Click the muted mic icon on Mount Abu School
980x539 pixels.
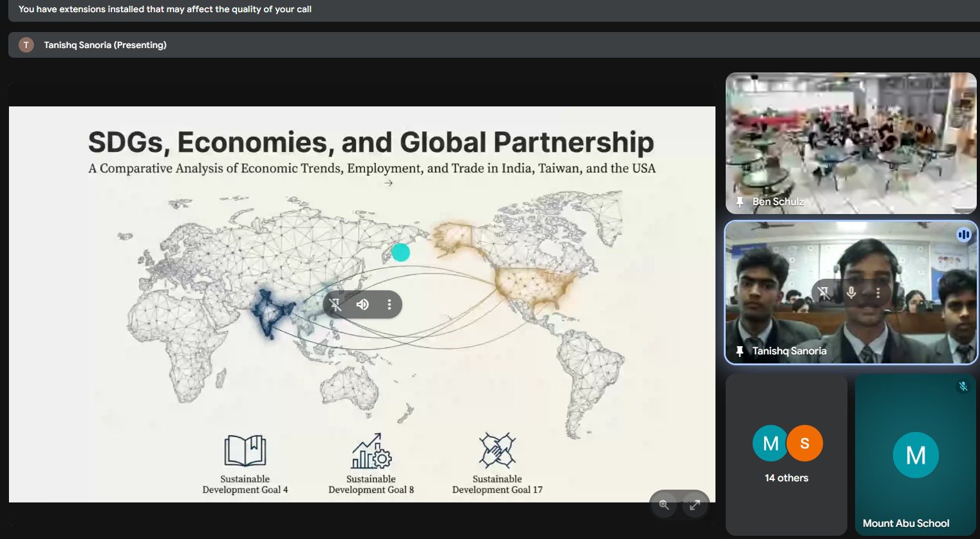click(963, 386)
